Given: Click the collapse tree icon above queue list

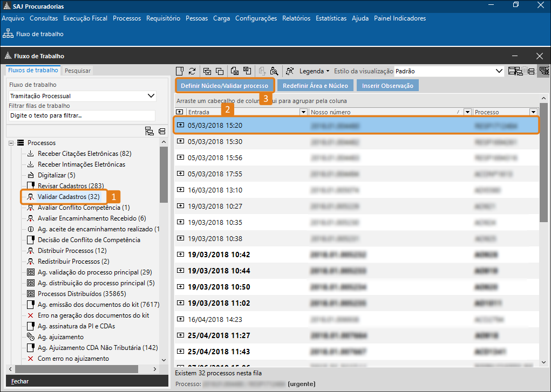Looking at the screenshot, I should (x=162, y=131).
